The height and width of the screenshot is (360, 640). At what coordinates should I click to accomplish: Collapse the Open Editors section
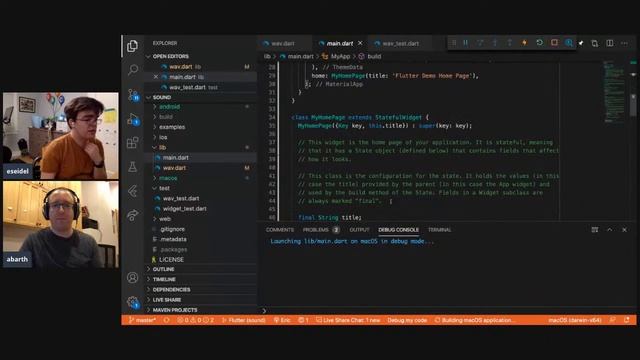pos(170,56)
